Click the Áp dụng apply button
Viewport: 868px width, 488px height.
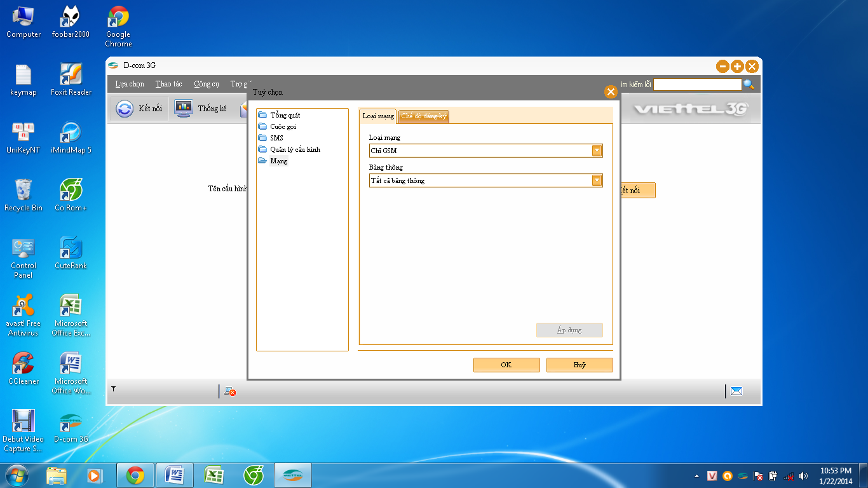coord(569,330)
